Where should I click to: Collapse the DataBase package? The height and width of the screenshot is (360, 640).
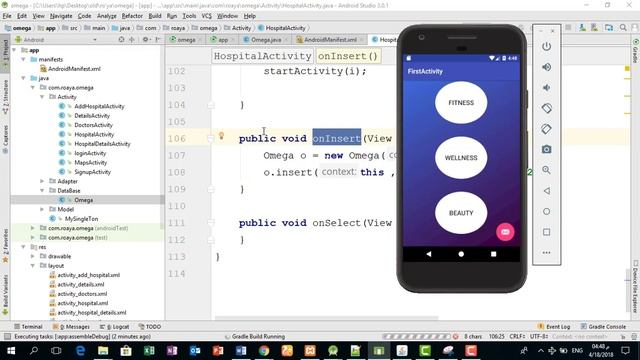pyautogui.click(x=42, y=190)
